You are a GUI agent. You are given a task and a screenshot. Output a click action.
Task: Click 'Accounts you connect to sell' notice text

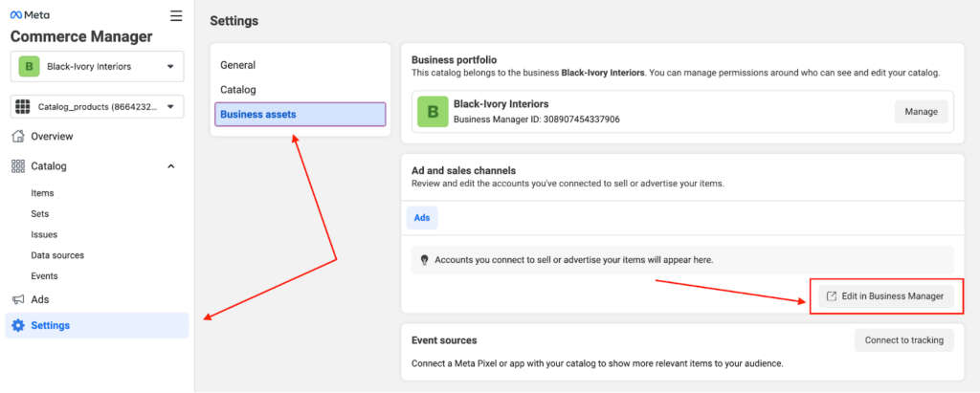click(574, 259)
